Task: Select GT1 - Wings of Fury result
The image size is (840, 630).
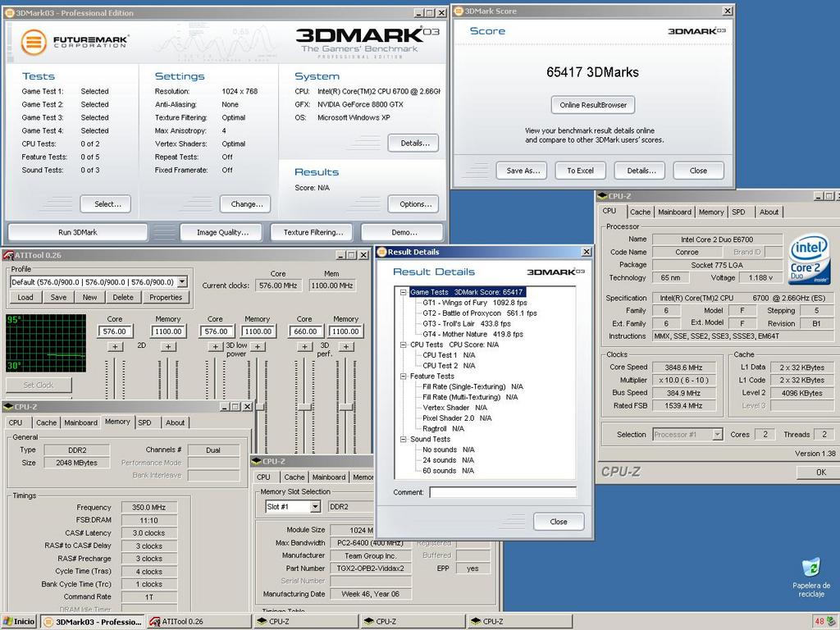Action: coord(475,303)
